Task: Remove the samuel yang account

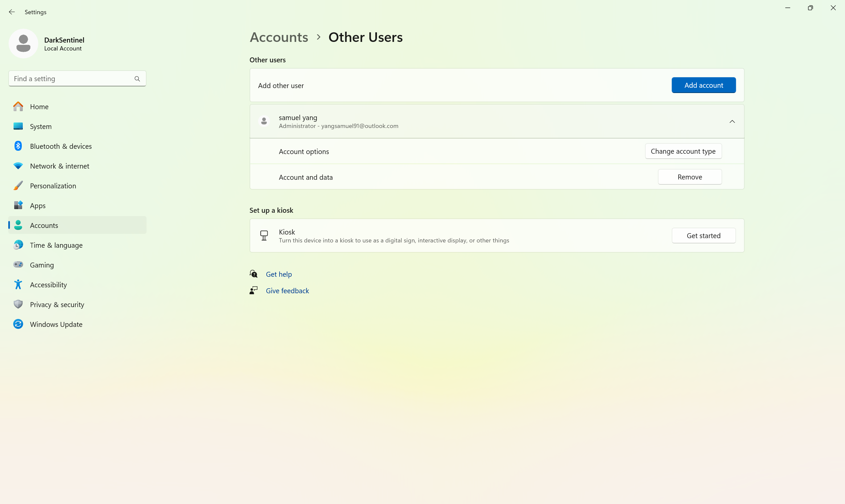Action: [690, 176]
